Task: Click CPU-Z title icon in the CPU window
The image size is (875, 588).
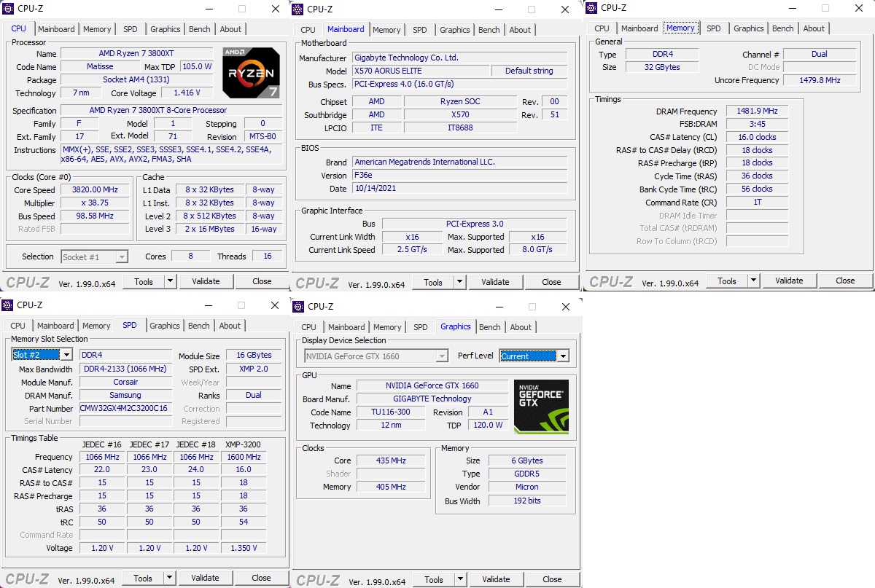Action: coord(7,9)
